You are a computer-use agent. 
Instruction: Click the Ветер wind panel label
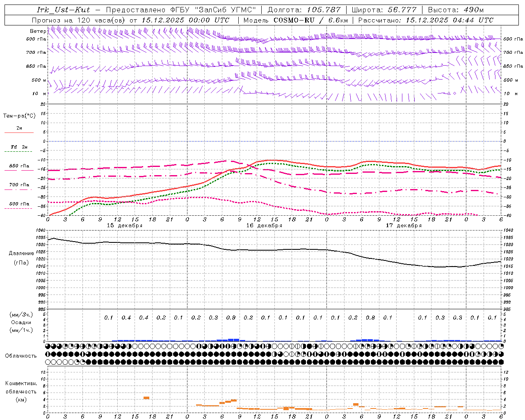[38, 31]
